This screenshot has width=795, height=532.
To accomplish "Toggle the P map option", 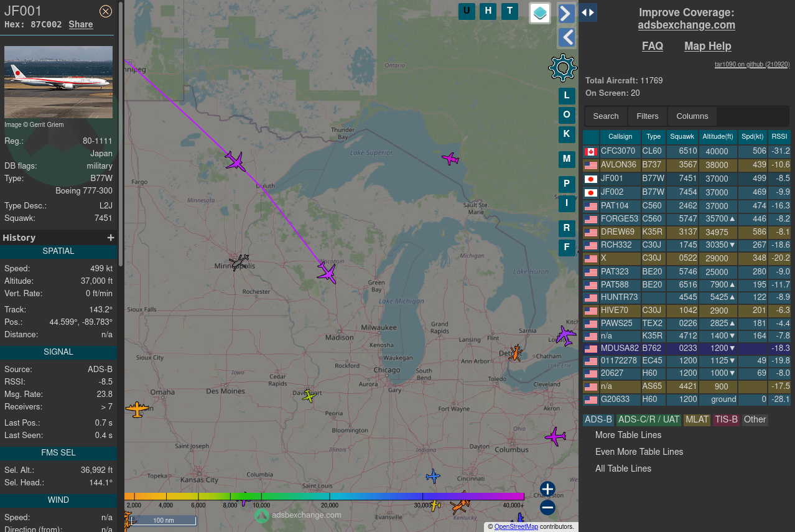I will pyautogui.click(x=567, y=184).
